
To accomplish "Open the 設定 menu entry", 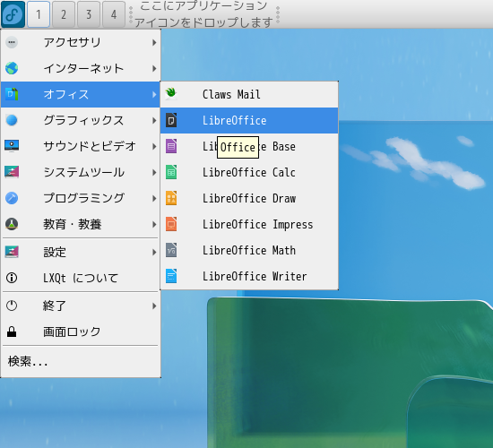I will [81, 252].
